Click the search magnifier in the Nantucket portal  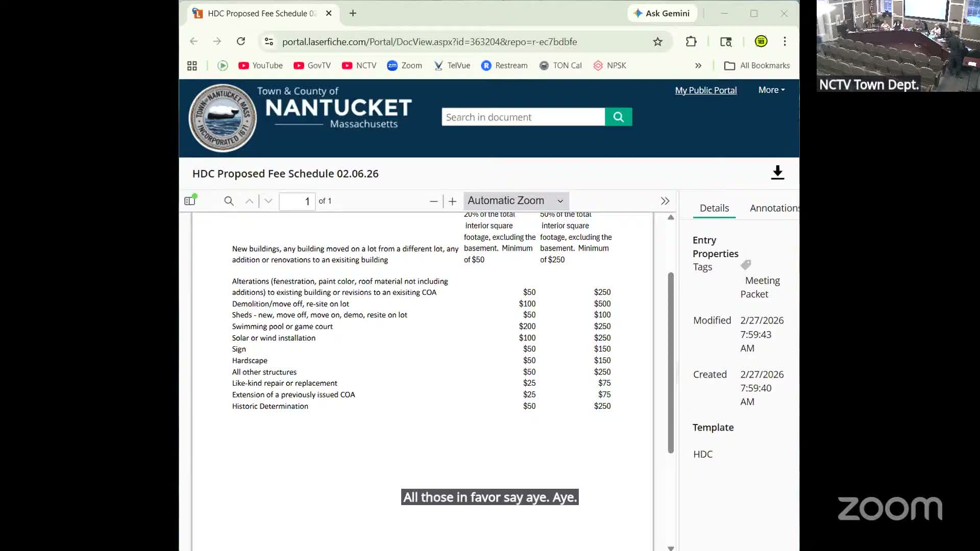pos(618,116)
